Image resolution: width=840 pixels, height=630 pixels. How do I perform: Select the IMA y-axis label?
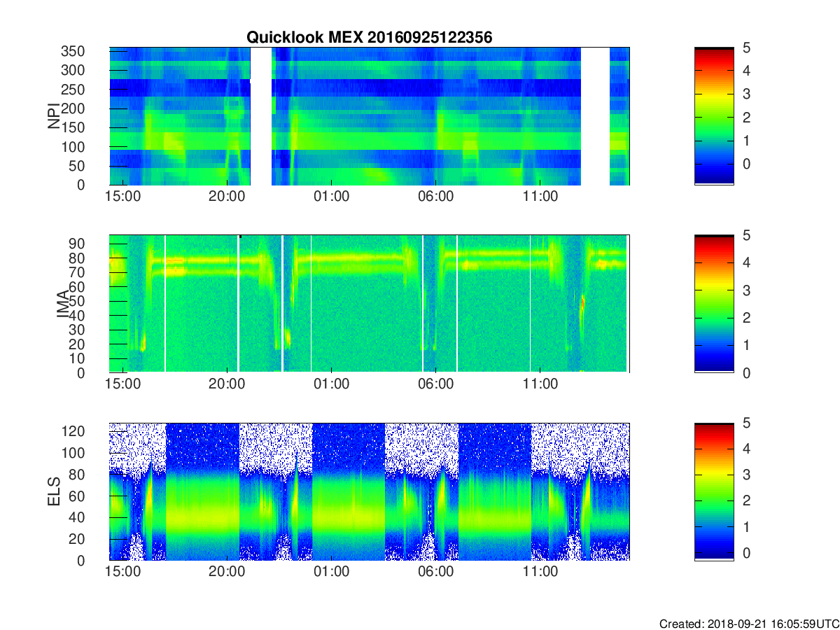64,304
